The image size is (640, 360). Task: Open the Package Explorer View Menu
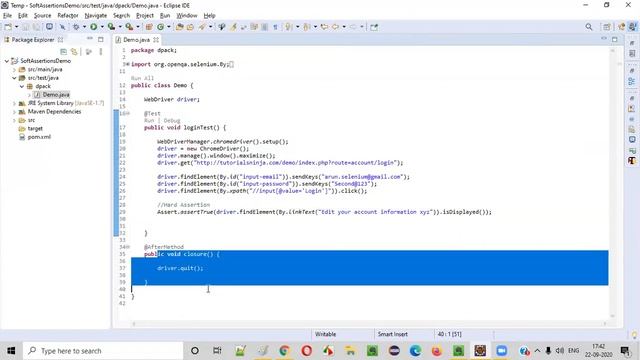pos(100,52)
